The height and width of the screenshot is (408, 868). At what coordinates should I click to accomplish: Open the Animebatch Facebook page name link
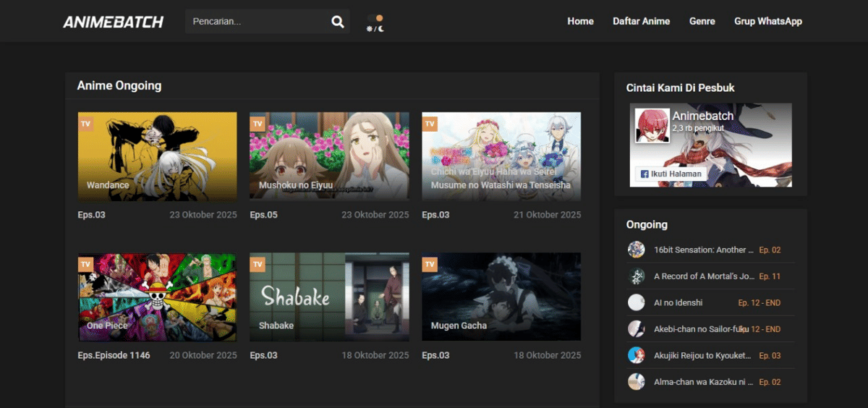tap(702, 116)
